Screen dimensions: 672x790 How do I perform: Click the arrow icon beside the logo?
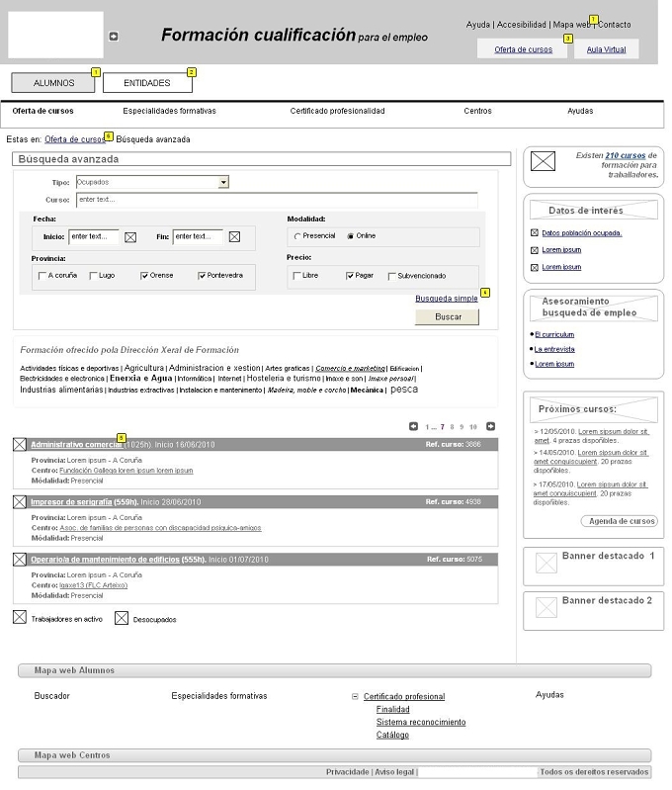(114, 37)
